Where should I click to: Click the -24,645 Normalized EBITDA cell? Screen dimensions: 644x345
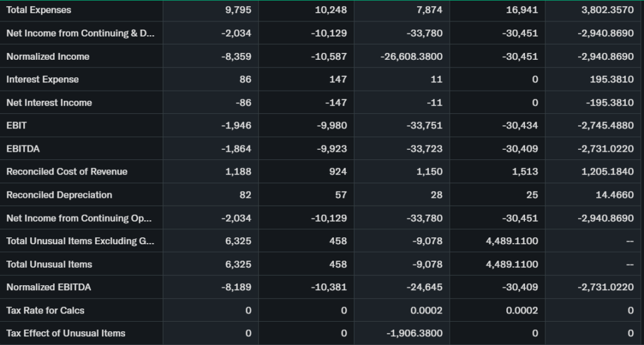(425, 287)
